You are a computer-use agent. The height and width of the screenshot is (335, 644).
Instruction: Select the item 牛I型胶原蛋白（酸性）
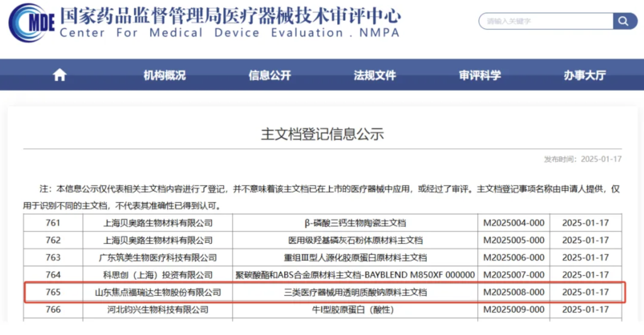coord(353,310)
